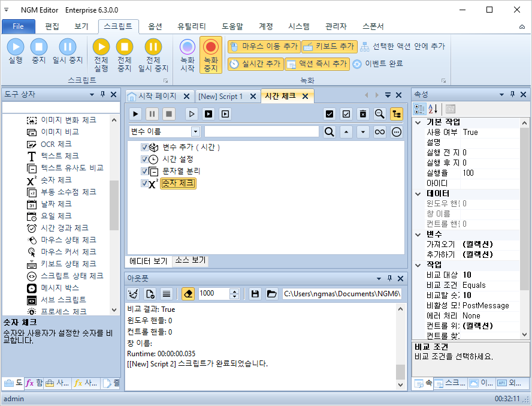The image size is (532, 406).
Task: Click categorized view icon in properties
Action: pos(419,109)
